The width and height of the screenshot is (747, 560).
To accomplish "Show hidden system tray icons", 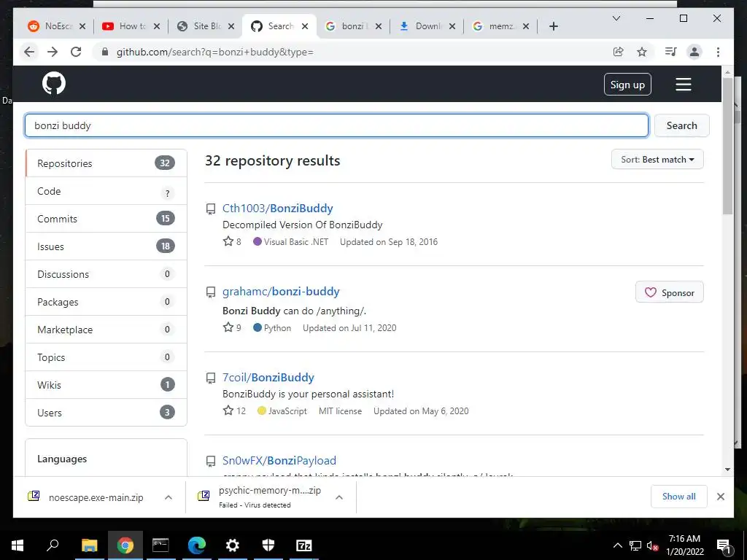I will point(617,545).
